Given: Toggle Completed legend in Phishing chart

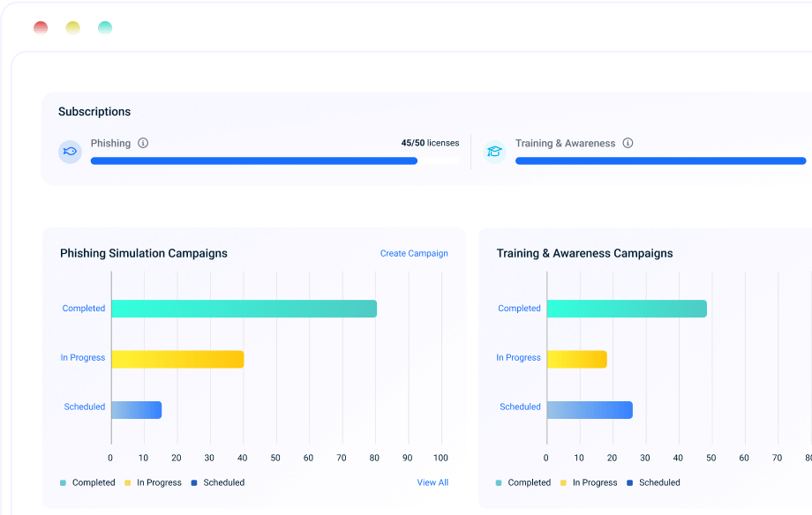Looking at the screenshot, I should tap(87, 483).
